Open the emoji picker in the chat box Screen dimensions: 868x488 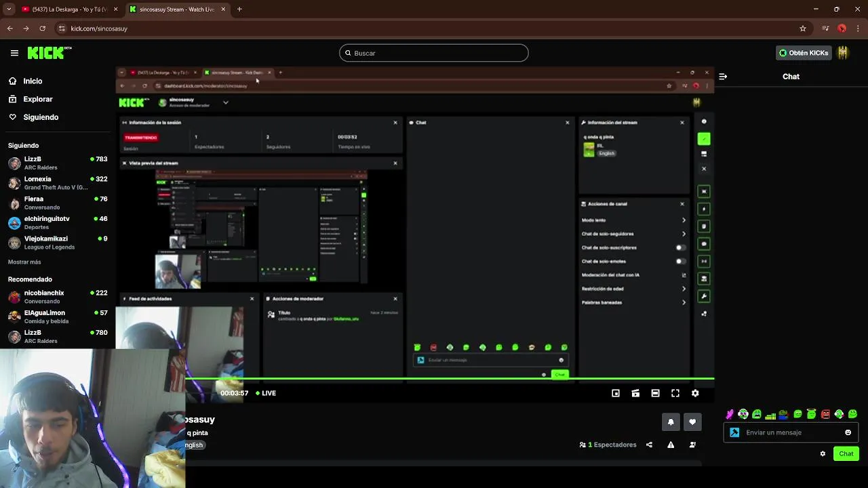click(x=848, y=432)
